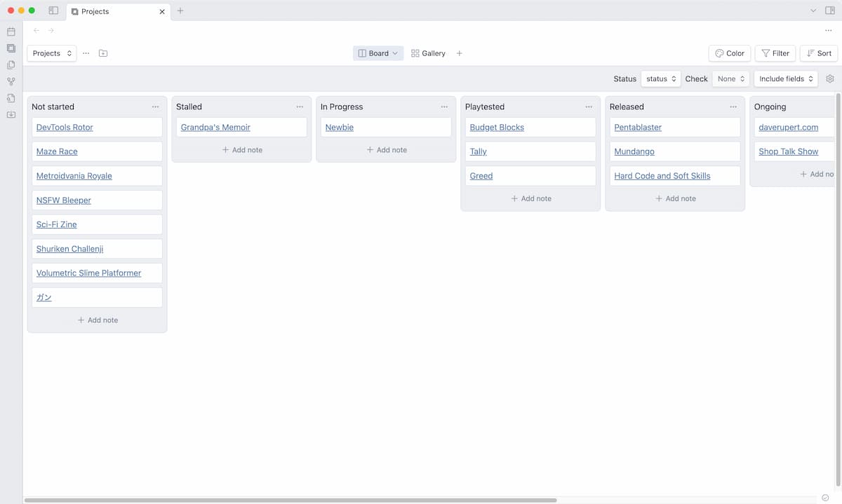Viewport: 842px width, 504px height.
Task: Open the Status field dropdown
Action: [661, 79]
